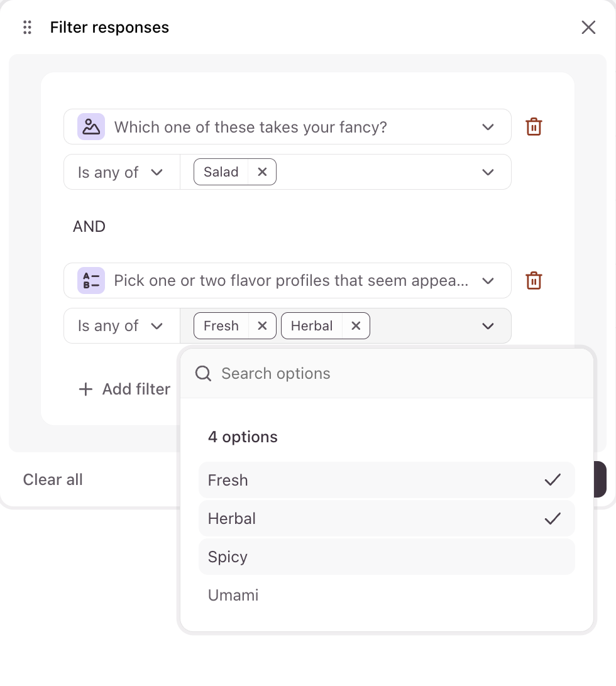This screenshot has height=686, width=616.
Task: Close the Filter responses dialog
Action: pos(588,28)
